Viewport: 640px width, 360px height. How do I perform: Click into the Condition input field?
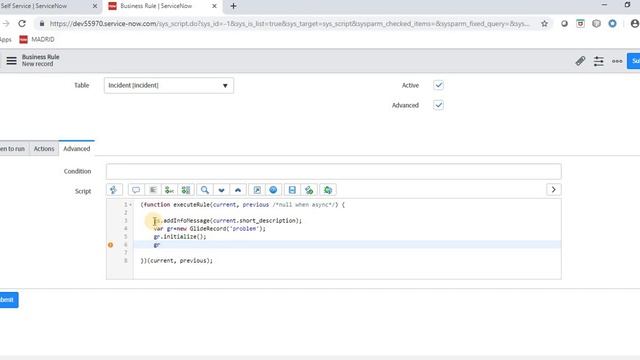pyautogui.click(x=333, y=171)
